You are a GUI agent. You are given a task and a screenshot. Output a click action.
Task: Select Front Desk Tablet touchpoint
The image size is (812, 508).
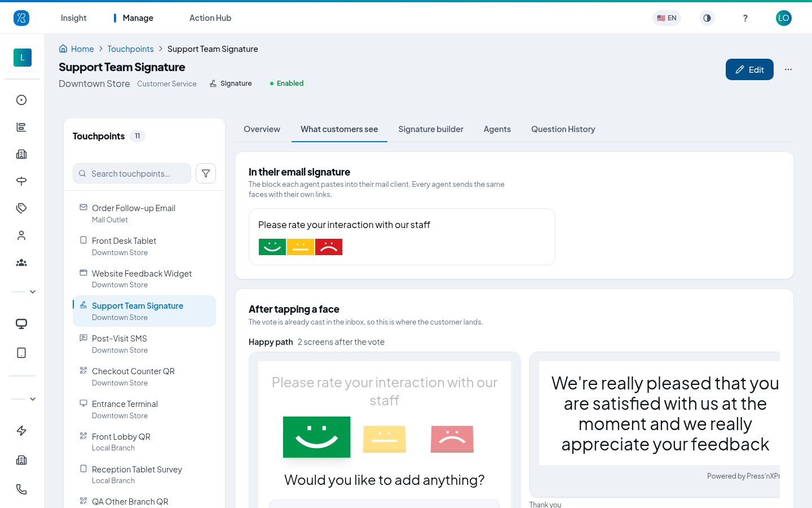click(144, 246)
